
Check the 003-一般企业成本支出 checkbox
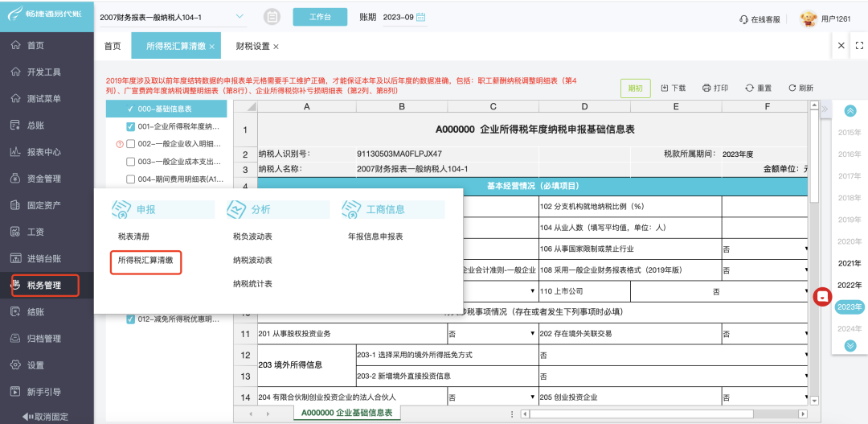[x=131, y=162]
